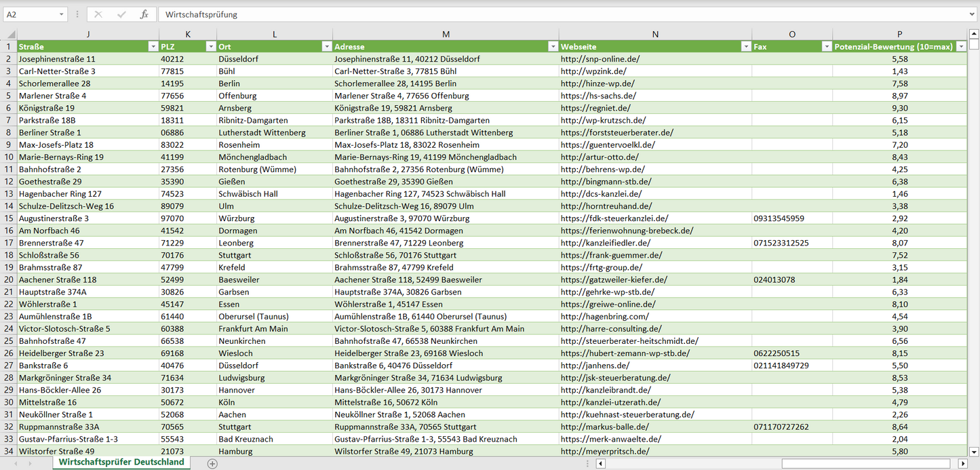Select the Wirtschaftsprüfer Deutschland sheet tab

(x=121, y=462)
